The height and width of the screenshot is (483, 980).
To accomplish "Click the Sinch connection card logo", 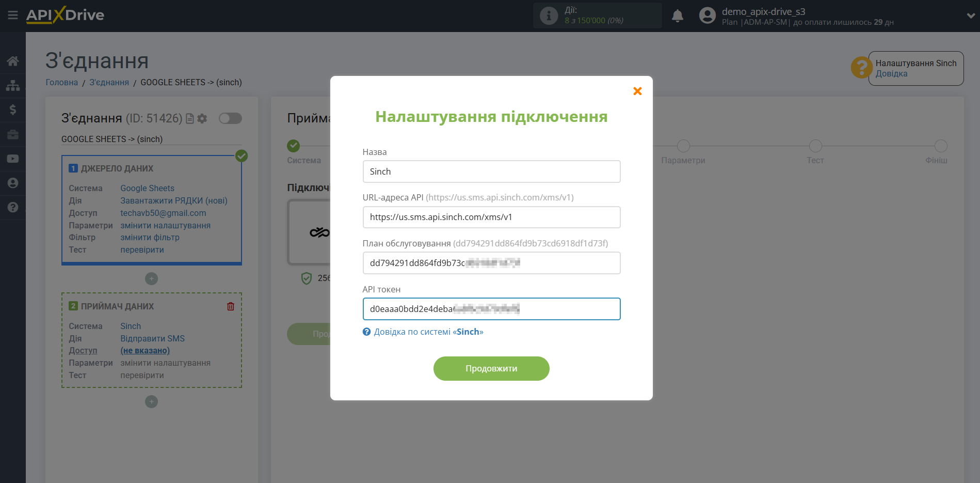I will pyautogui.click(x=319, y=232).
